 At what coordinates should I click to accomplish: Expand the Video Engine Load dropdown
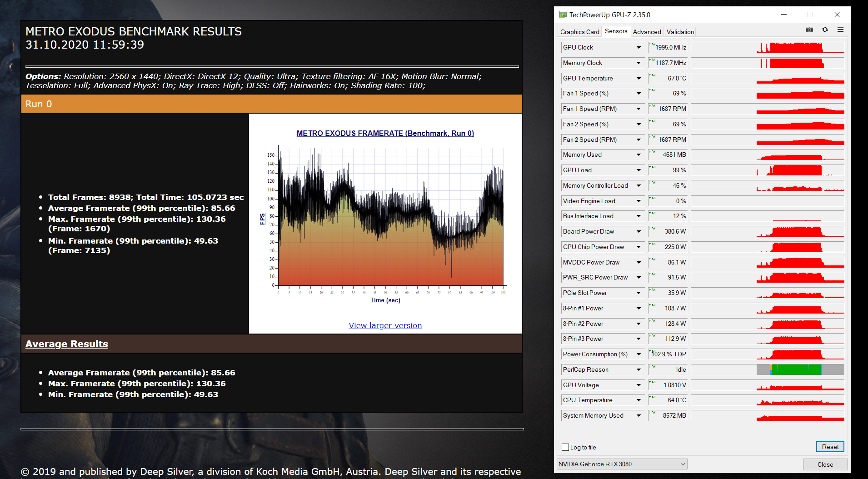point(639,201)
